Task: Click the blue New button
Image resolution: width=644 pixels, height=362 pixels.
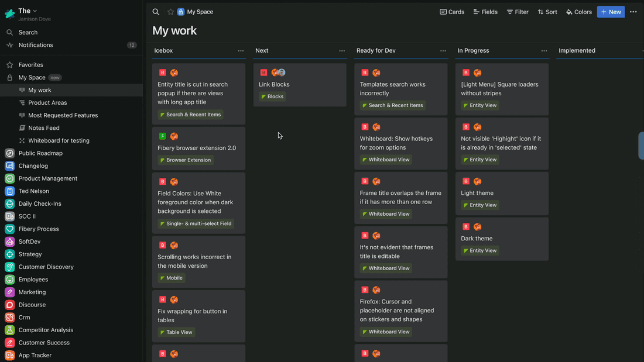Action: pyautogui.click(x=611, y=12)
